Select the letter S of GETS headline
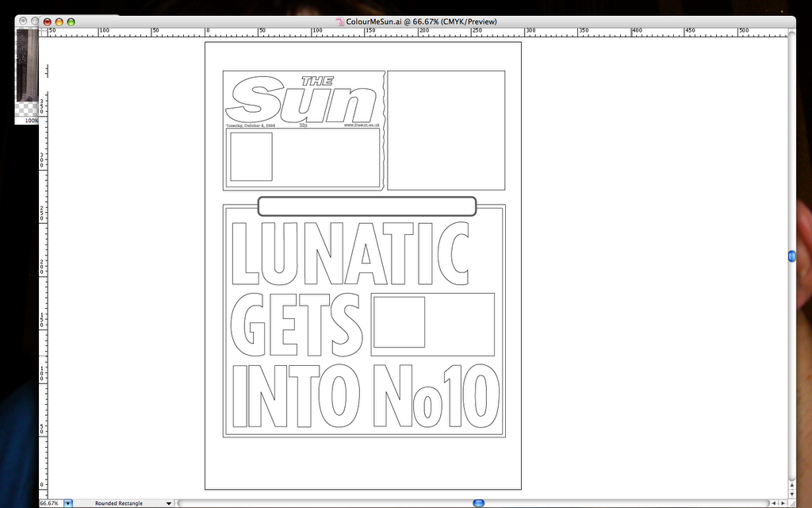Image resolution: width=812 pixels, height=508 pixels. click(346, 325)
